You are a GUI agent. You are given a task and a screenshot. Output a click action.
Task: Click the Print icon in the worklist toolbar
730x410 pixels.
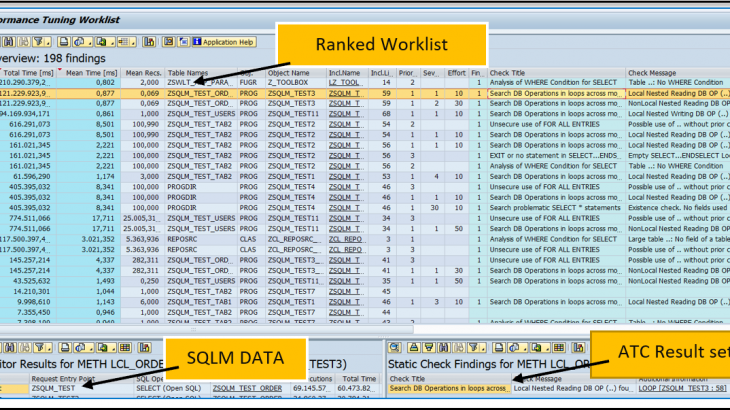64,42
